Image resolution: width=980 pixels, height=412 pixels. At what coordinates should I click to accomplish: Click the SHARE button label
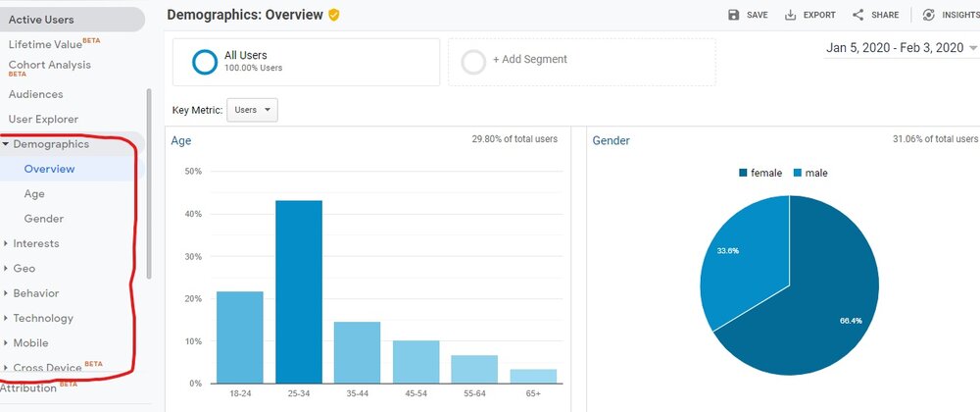point(885,15)
